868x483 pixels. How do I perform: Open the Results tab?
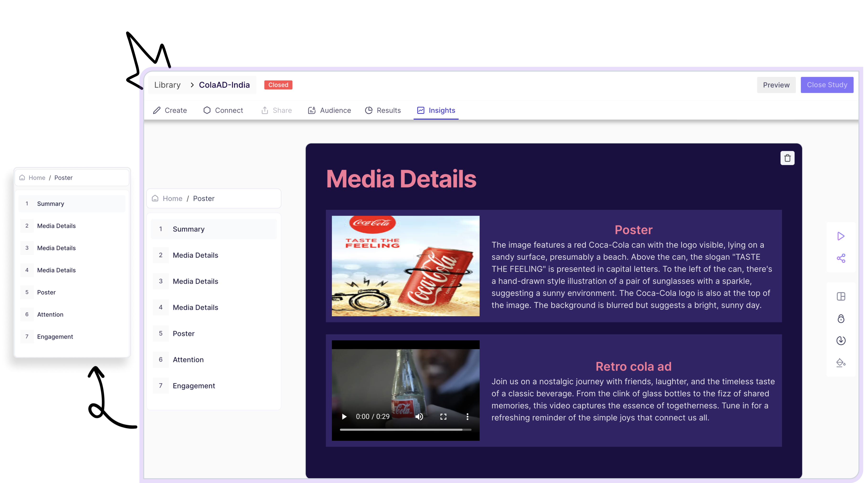click(383, 110)
